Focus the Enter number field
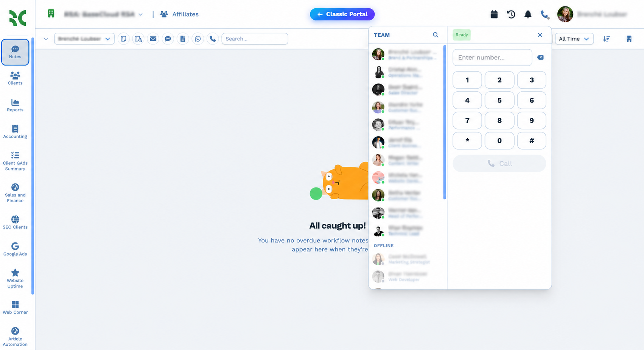Screen dimensions: 644x350 pyautogui.click(x=492, y=58)
